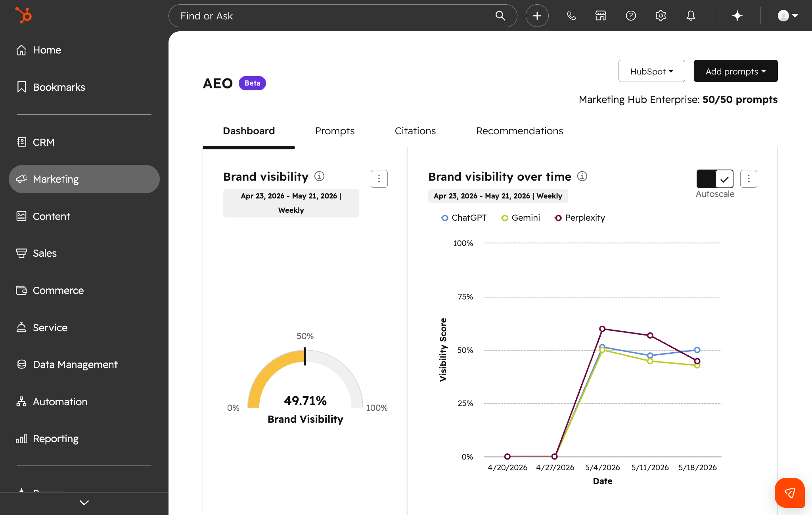This screenshot has height=515, width=812.
Task: Open CRM in sidebar
Action: pos(84,142)
